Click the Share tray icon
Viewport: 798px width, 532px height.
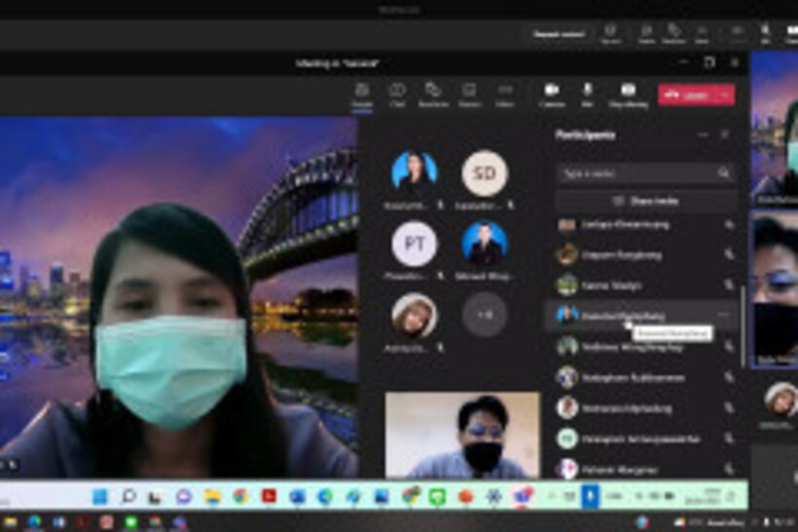coord(628,93)
